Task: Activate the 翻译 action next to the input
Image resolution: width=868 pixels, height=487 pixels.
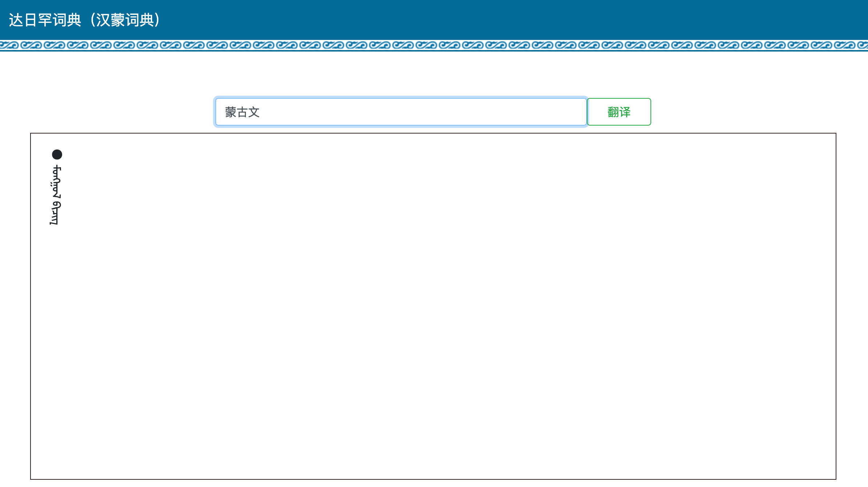Action: pos(618,112)
